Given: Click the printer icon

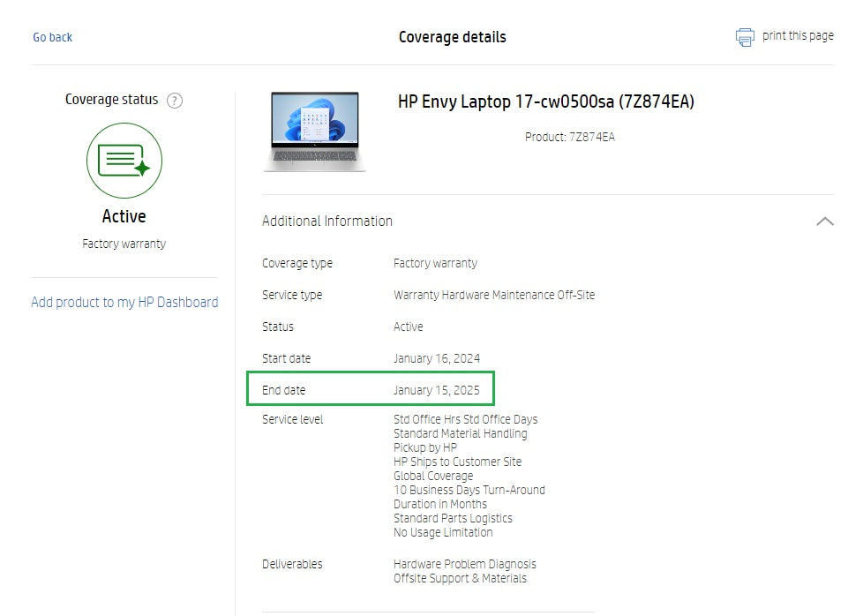Looking at the screenshot, I should pos(746,37).
